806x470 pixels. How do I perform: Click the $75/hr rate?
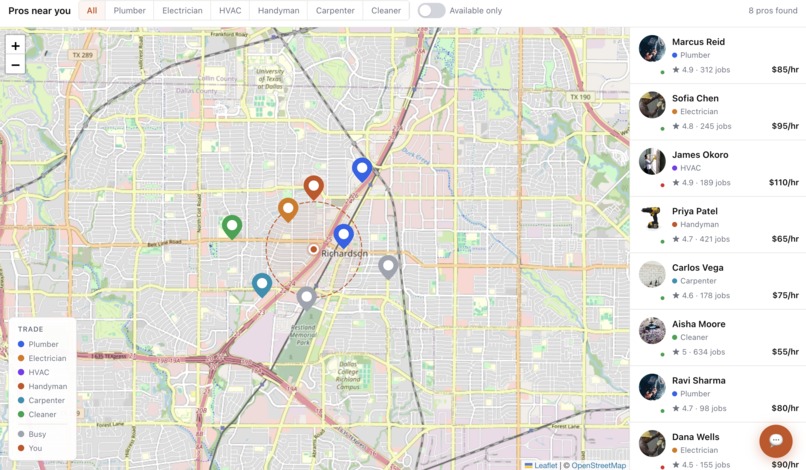click(x=785, y=296)
